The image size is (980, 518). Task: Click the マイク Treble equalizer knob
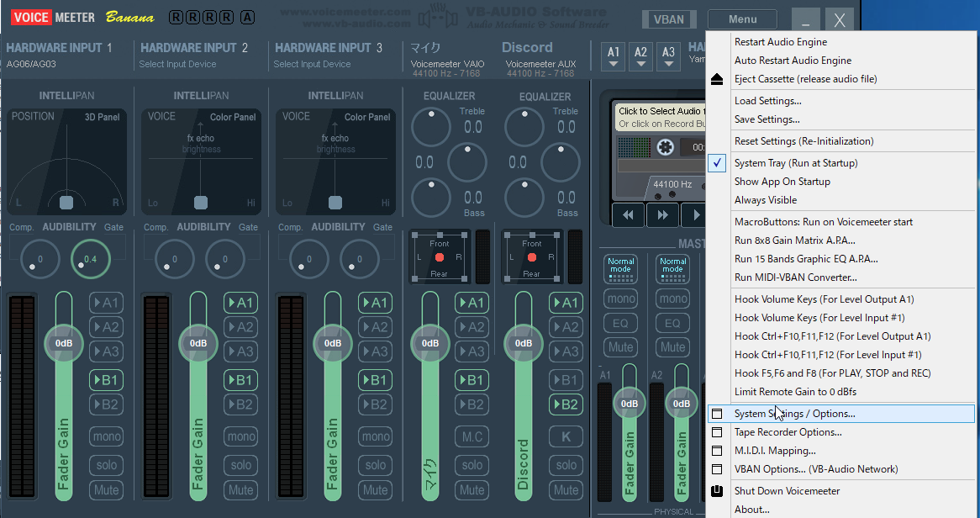430,126
